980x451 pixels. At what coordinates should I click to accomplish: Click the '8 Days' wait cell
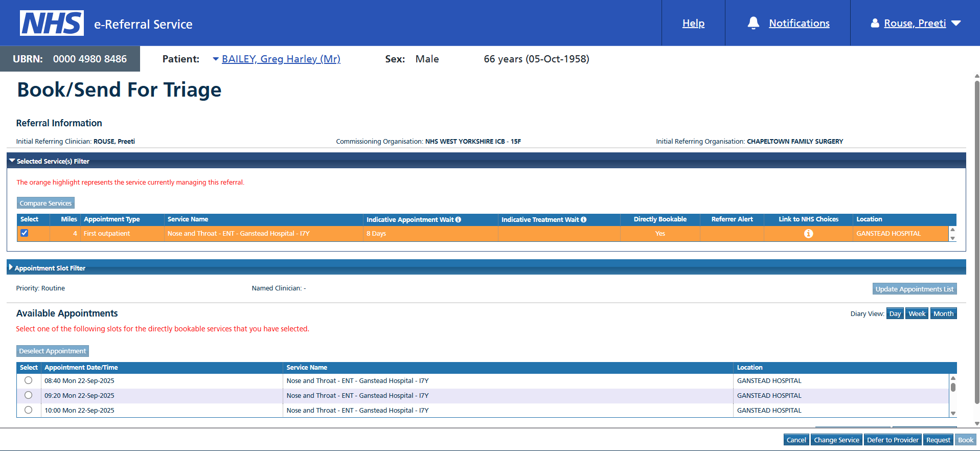click(x=430, y=234)
